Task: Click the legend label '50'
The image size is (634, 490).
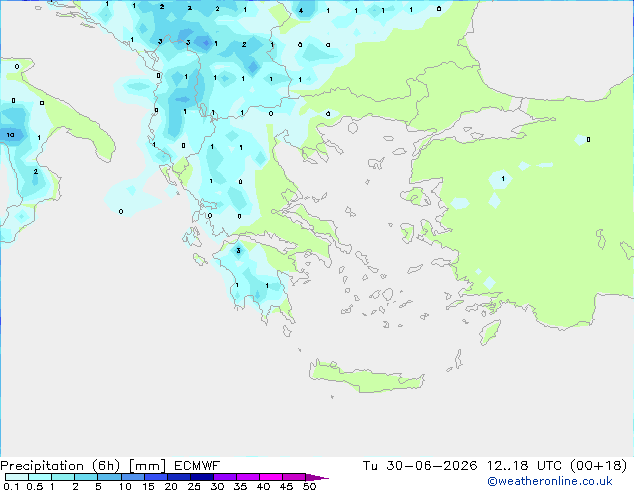Action: click(x=309, y=486)
